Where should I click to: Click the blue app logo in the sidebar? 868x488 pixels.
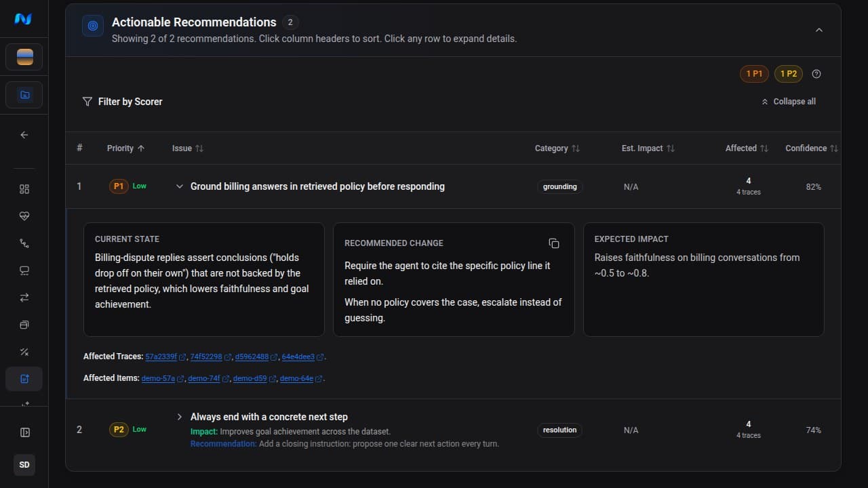[x=24, y=19]
